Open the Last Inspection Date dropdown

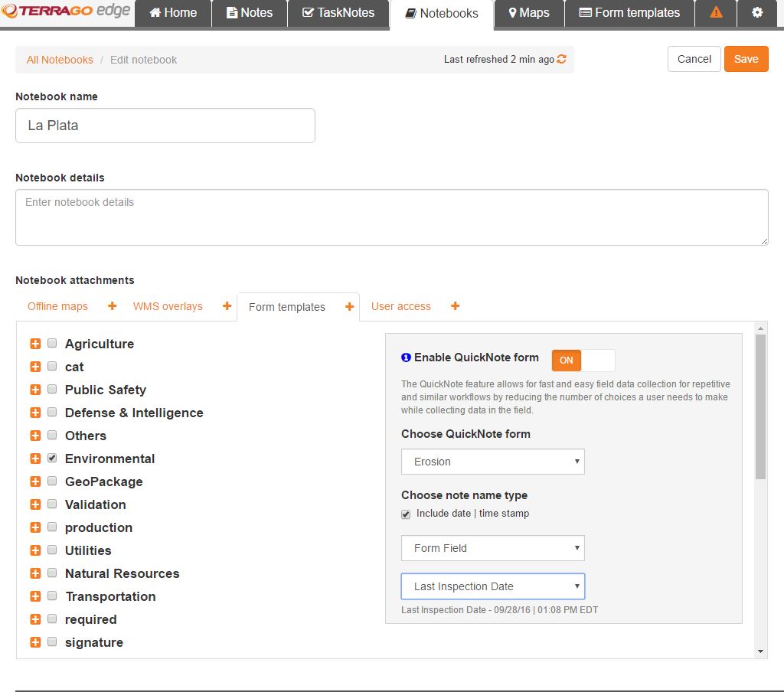492,586
